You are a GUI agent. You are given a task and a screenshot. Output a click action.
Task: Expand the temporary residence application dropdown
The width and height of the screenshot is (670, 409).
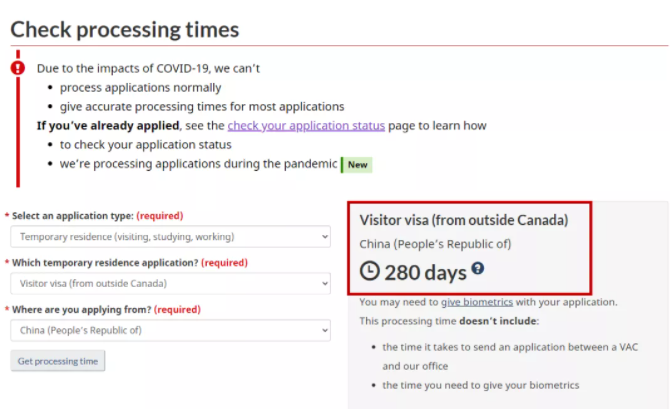[170, 283]
